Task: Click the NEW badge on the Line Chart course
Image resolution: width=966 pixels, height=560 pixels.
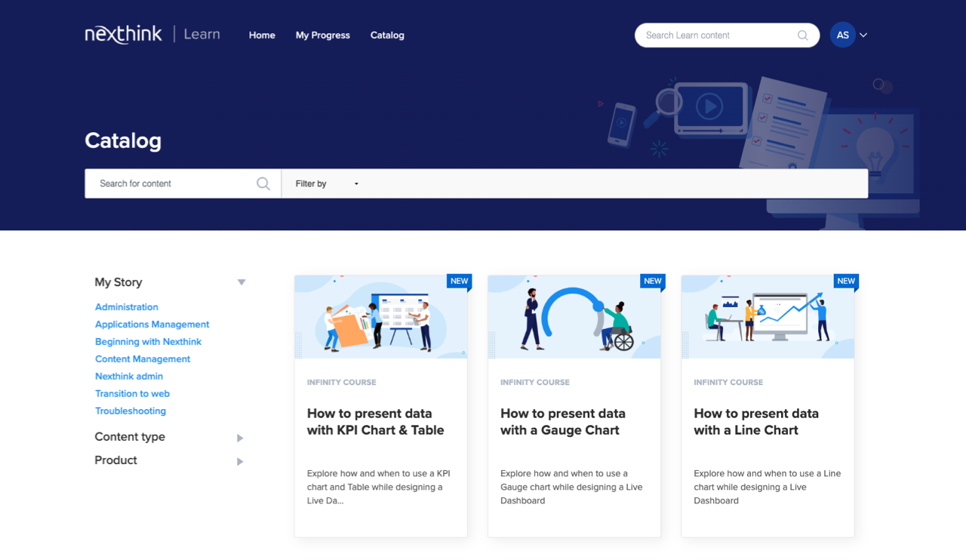Action: coord(846,281)
